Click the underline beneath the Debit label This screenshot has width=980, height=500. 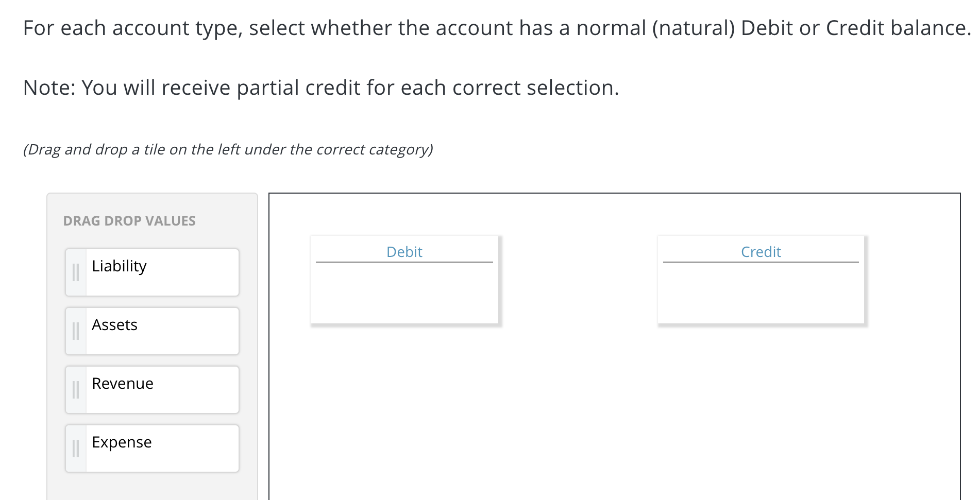tap(404, 263)
